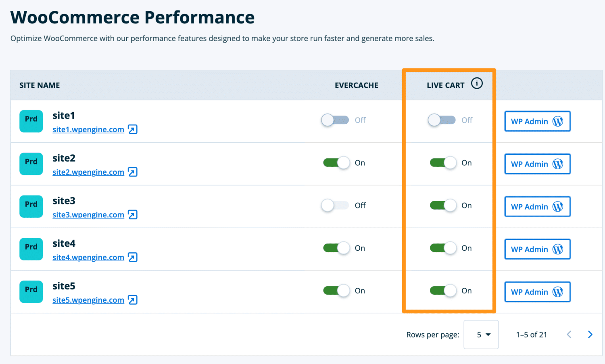Open the Rows per page dropdown

coord(481,335)
